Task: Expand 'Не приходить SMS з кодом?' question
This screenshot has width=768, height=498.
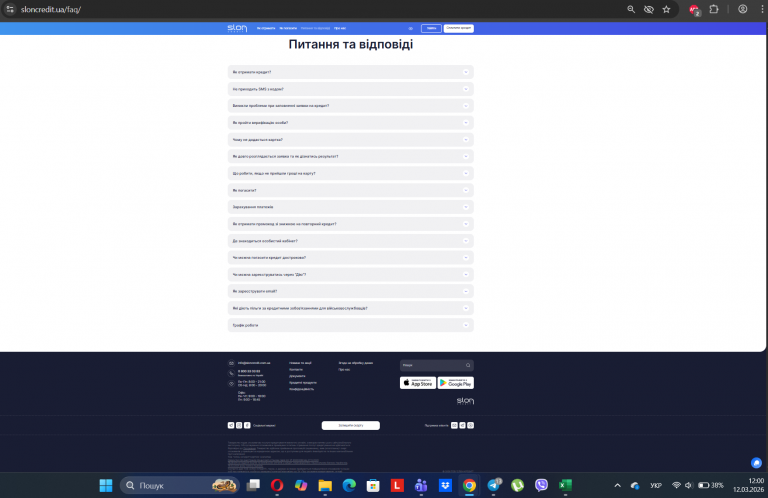Action: click(351, 89)
